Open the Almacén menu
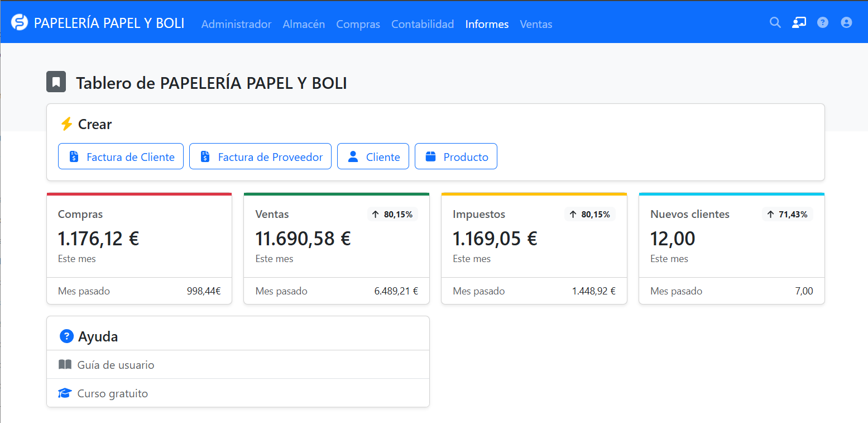Screen dimensions: 868x423 coord(304,24)
